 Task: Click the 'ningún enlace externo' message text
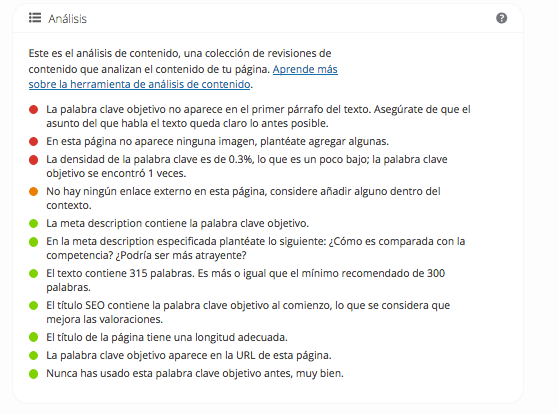(243, 198)
